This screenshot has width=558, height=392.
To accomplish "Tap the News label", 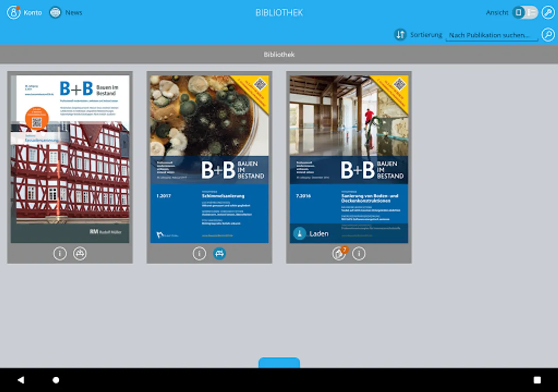I will (x=74, y=13).
